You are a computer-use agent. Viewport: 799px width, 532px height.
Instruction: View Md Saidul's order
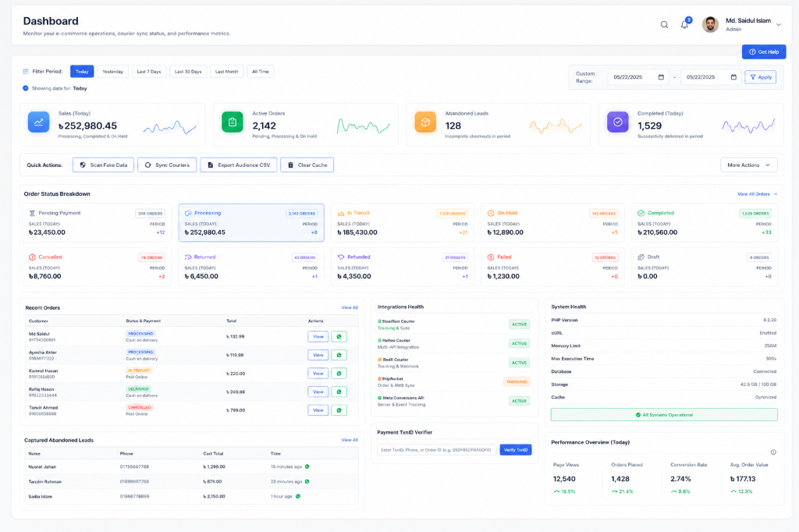point(318,337)
